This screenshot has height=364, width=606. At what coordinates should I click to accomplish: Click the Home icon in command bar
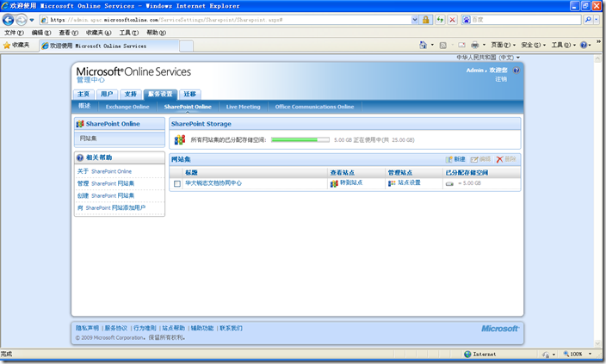(x=424, y=45)
